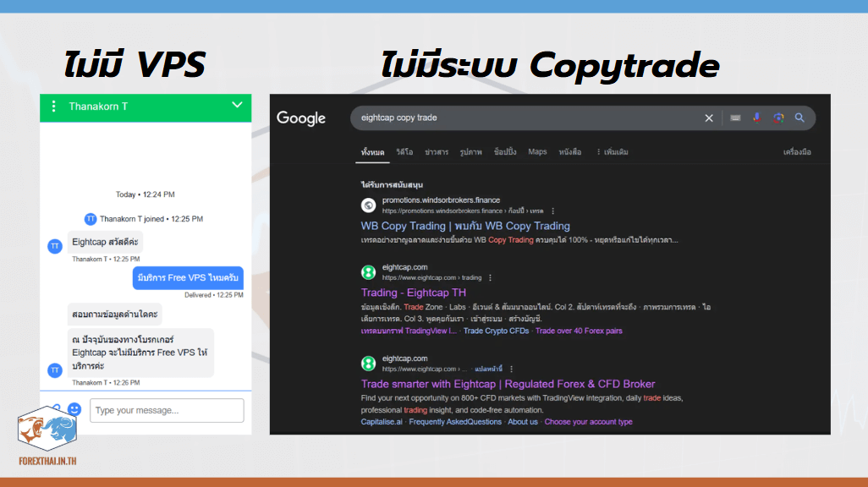Switch to the วิดีโอ tab
Image resolution: width=868 pixels, height=487 pixels.
404,151
